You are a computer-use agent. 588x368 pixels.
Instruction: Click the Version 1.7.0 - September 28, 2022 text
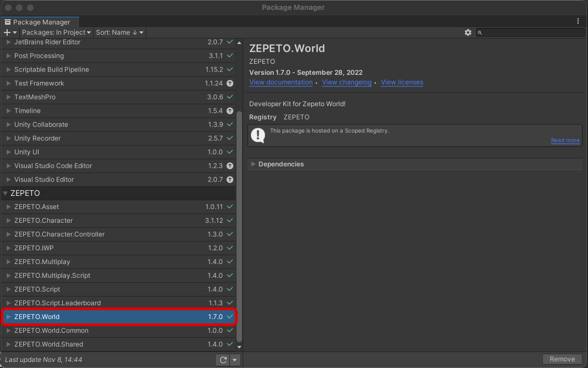pos(306,73)
